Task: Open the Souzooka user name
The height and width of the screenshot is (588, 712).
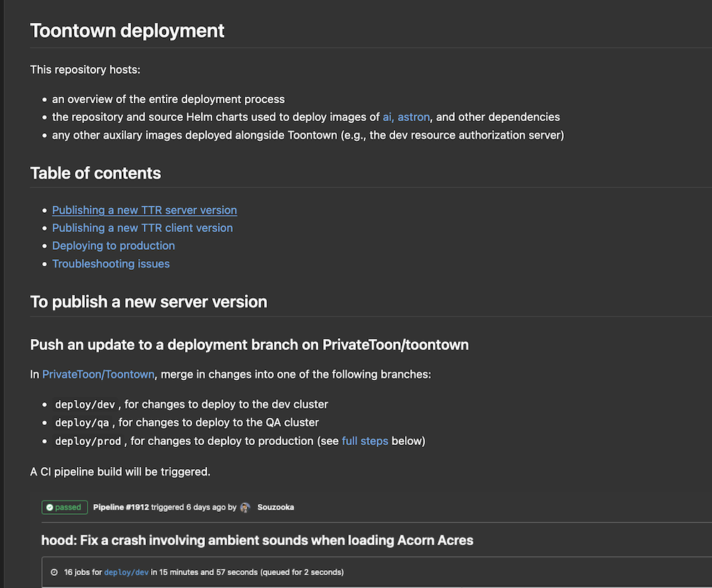Action: click(276, 507)
